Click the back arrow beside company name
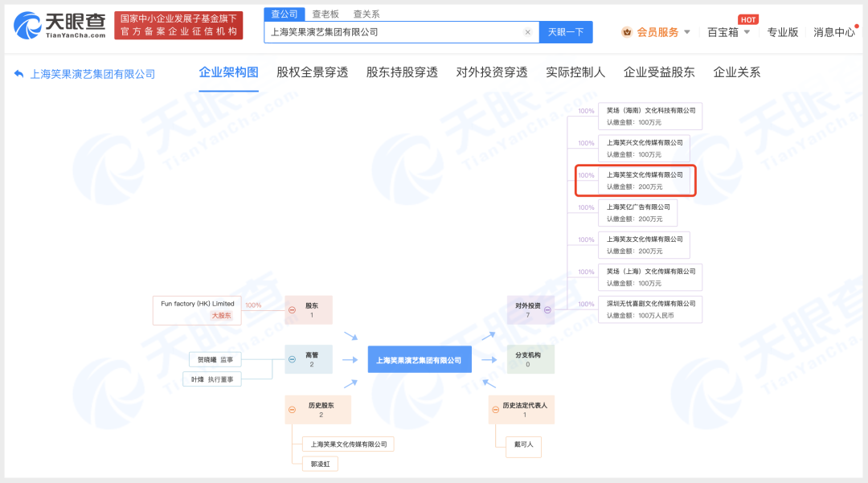 tap(18, 74)
